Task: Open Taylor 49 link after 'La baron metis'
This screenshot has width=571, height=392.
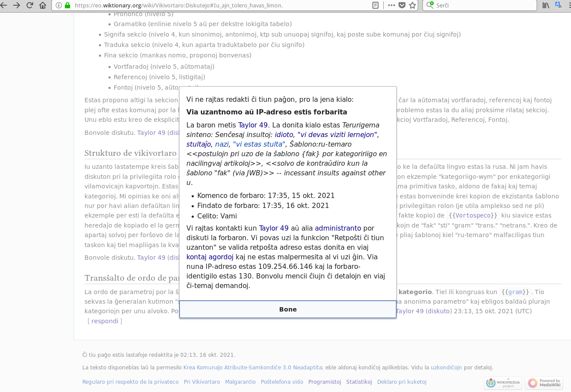Action: point(253,125)
